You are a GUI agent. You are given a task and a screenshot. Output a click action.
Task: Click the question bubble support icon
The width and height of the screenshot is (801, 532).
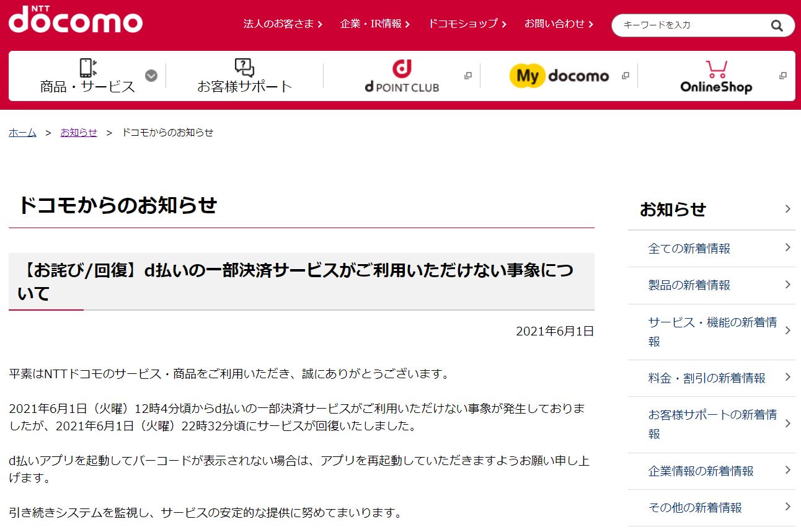pyautogui.click(x=244, y=68)
